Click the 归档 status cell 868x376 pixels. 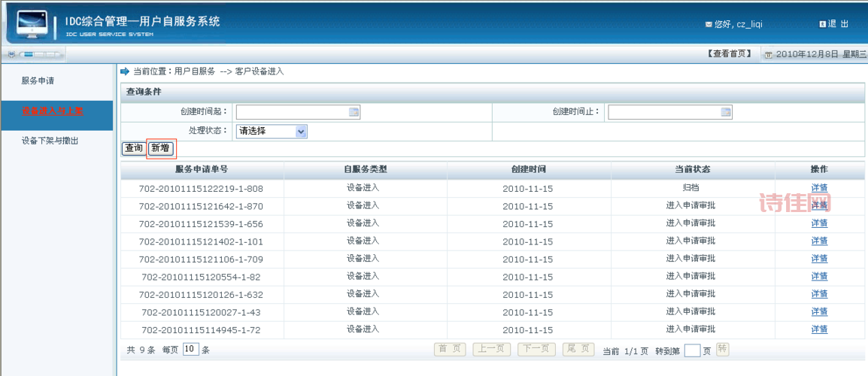tap(690, 188)
